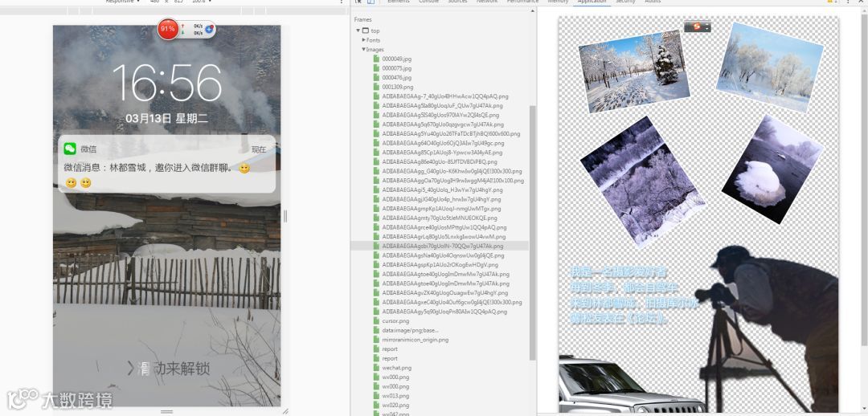Screen dimensions: 868x416
Task: Click the blue caption text in preview image
Action: tap(634, 296)
